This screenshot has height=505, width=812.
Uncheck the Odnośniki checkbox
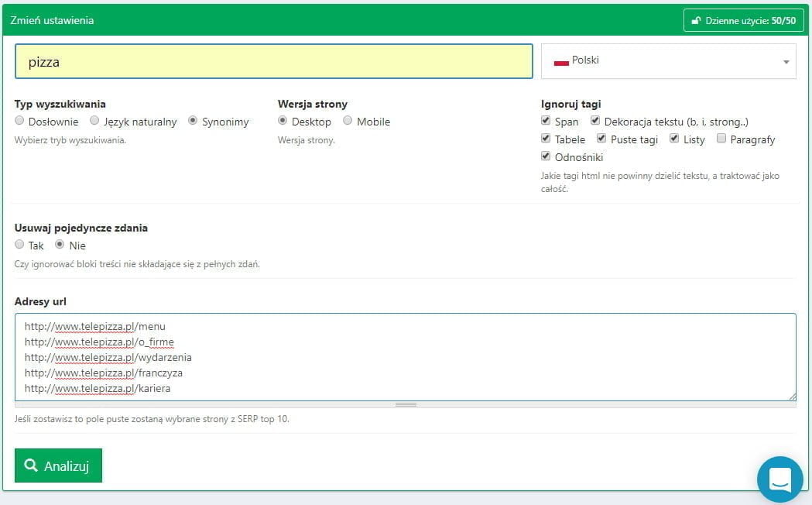click(546, 156)
